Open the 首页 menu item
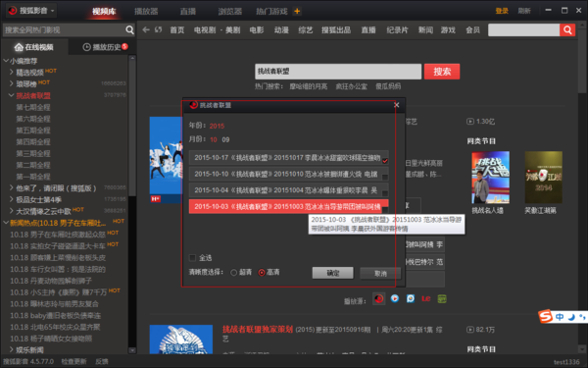Viewport: 588px width, 368px height. pyautogui.click(x=177, y=30)
